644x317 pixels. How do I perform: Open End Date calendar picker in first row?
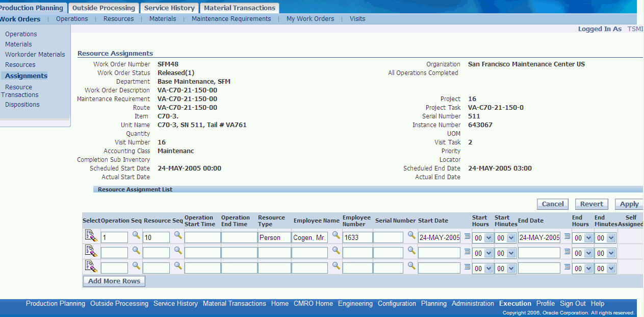pyautogui.click(x=567, y=236)
